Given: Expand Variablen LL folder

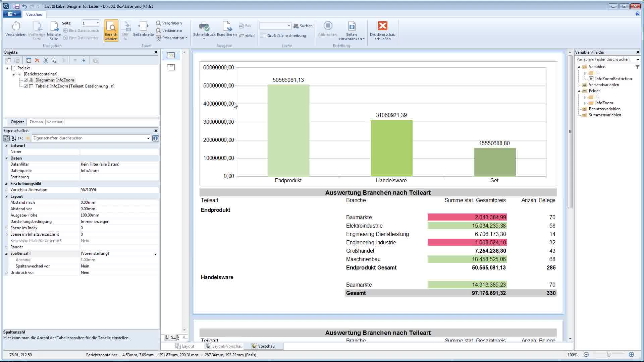Looking at the screenshot, I should click(x=585, y=73).
